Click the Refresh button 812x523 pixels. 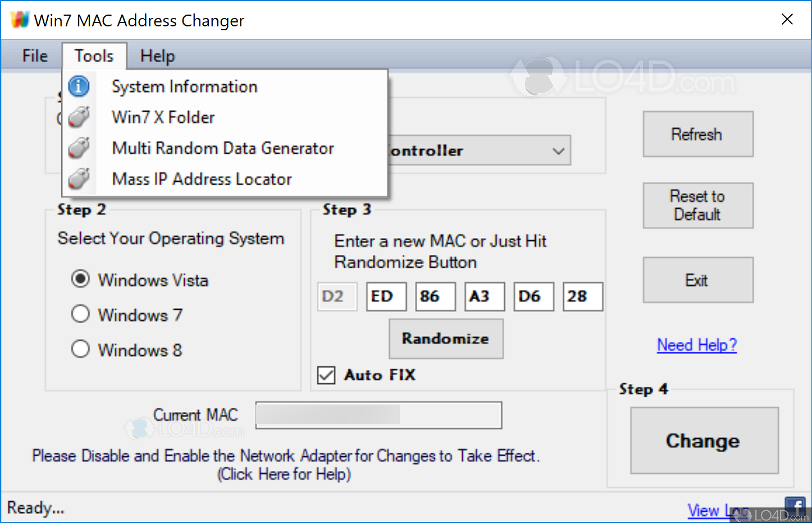tap(698, 134)
